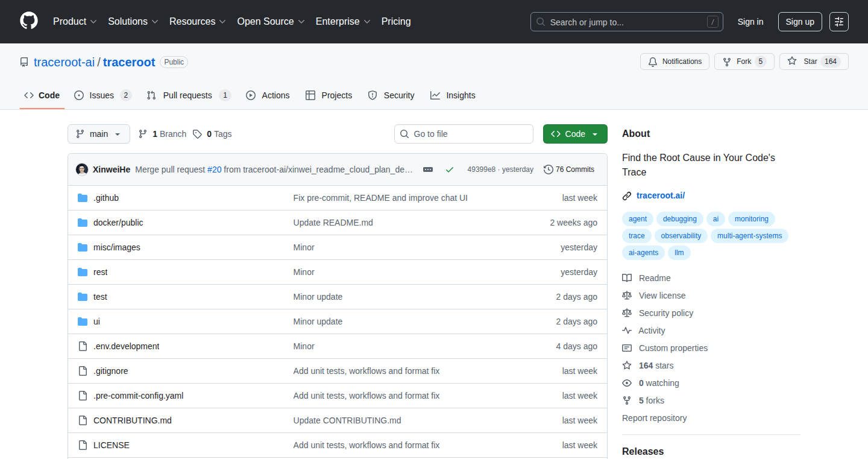The width and height of the screenshot is (868, 459).
Task: Open the .github folder
Action: coord(106,198)
